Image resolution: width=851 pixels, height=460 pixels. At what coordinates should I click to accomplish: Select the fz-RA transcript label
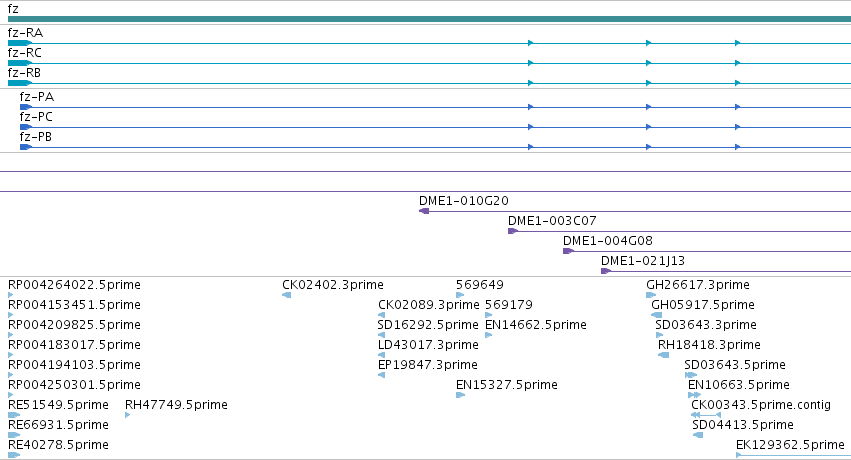(25, 33)
